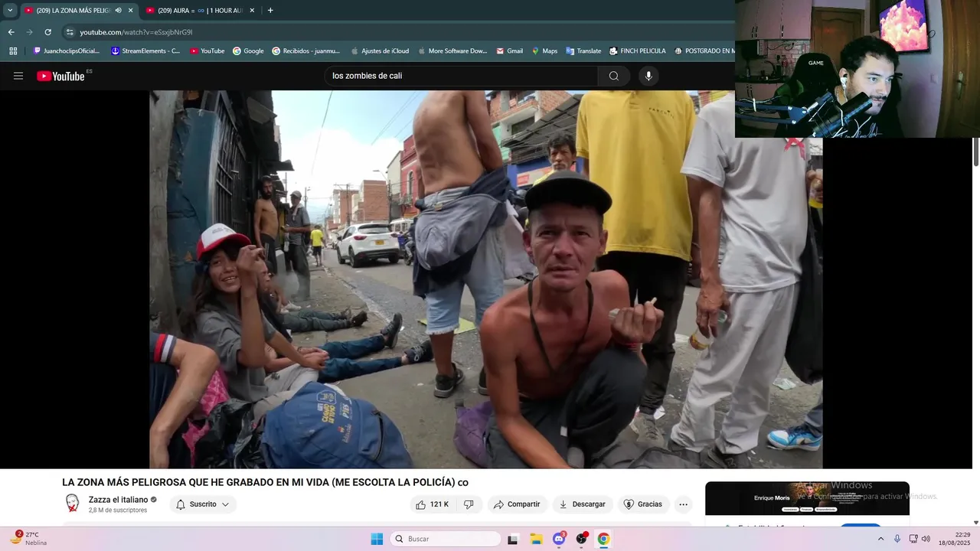The height and width of the screenshot is (551, 980).
Task: Like the video with the thumbs-up button
Action: [433, 504]
